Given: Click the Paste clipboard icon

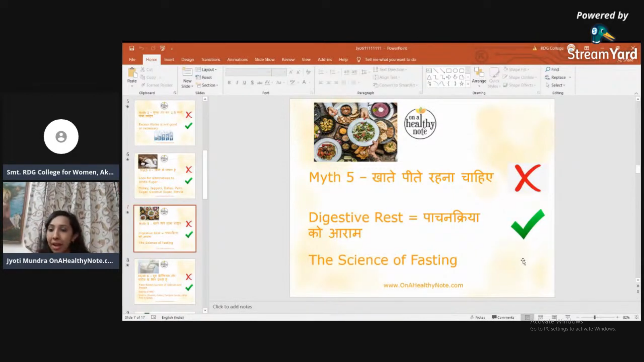Looking at the screenshot, I should [132, 73].
